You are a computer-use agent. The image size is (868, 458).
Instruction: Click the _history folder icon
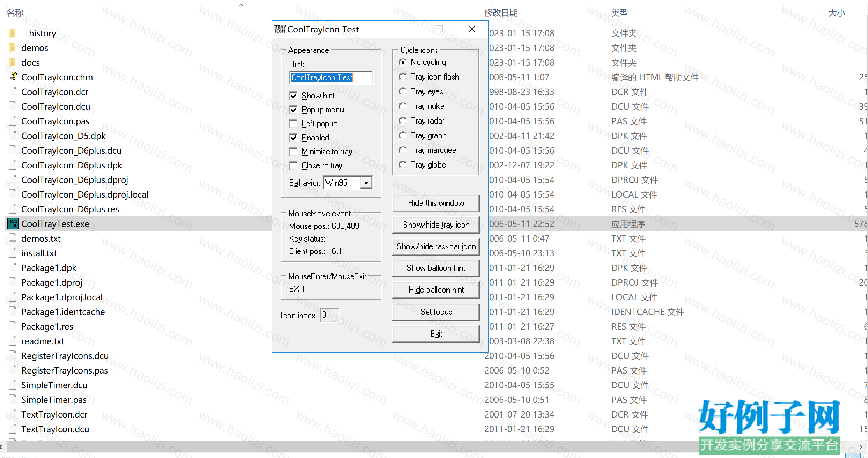[13, 33]
